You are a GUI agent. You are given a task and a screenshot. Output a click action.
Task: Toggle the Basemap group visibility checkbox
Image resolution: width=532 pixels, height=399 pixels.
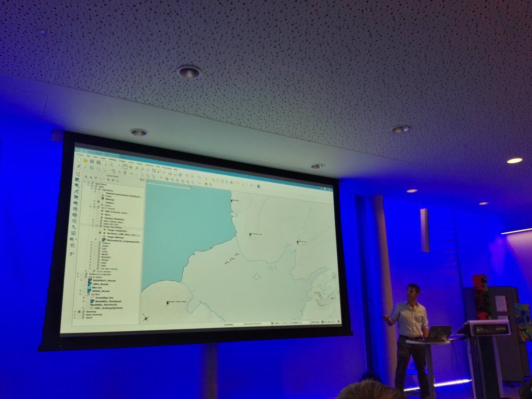pos(79,312)
